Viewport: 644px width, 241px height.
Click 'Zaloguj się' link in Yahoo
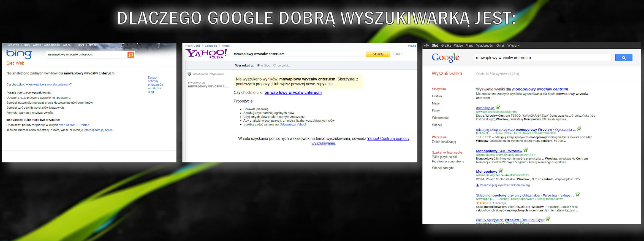click(x=211, y=46)
